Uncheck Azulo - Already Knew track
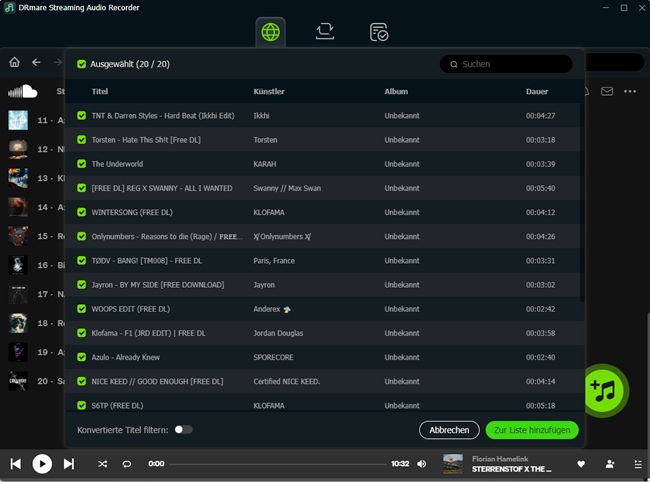 [82, 357]
